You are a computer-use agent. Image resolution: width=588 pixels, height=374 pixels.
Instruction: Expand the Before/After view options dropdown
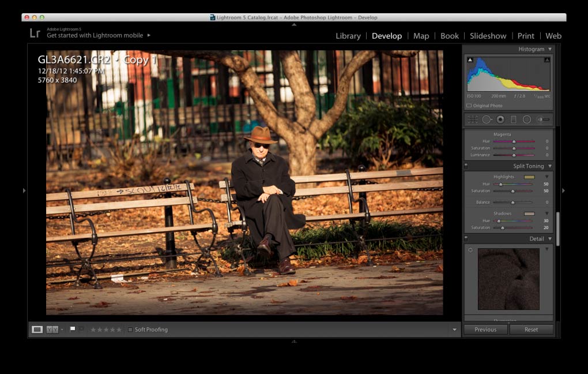click(62, 329)
